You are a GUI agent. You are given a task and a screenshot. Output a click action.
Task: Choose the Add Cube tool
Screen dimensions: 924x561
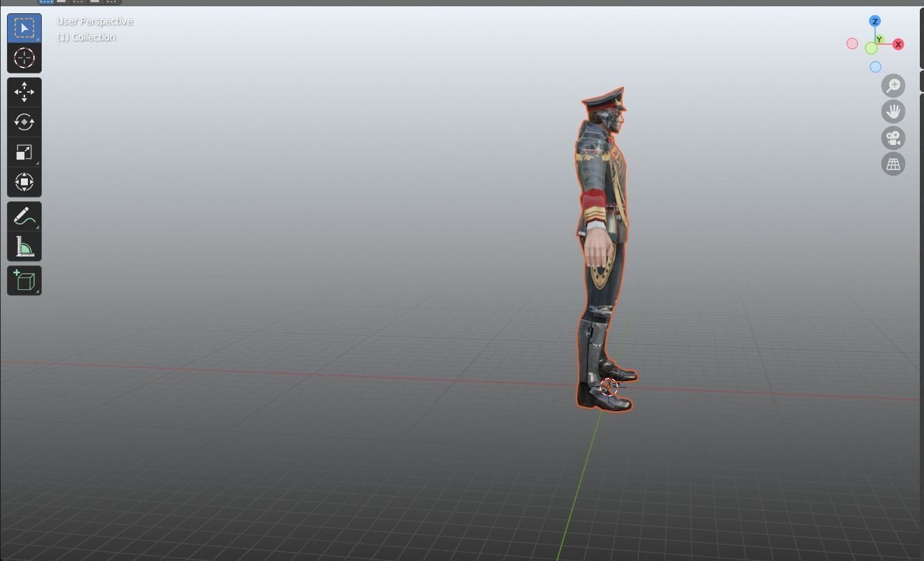click(24, 280)
